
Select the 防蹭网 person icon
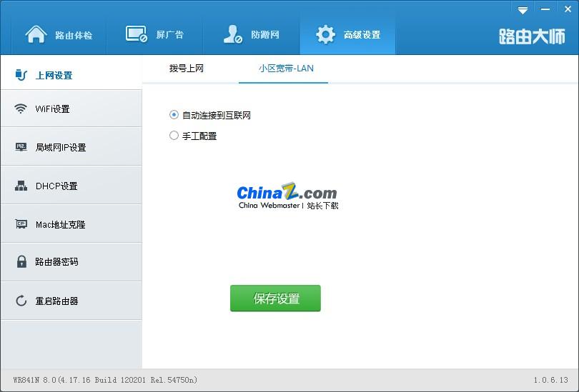[x=232, y=34]
